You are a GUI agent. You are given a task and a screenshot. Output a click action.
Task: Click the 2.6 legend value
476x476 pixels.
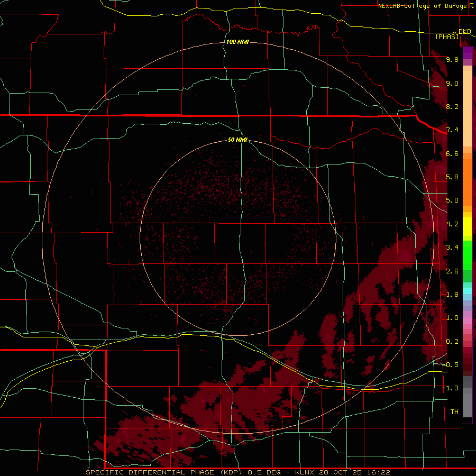click(x=452, y=271)
